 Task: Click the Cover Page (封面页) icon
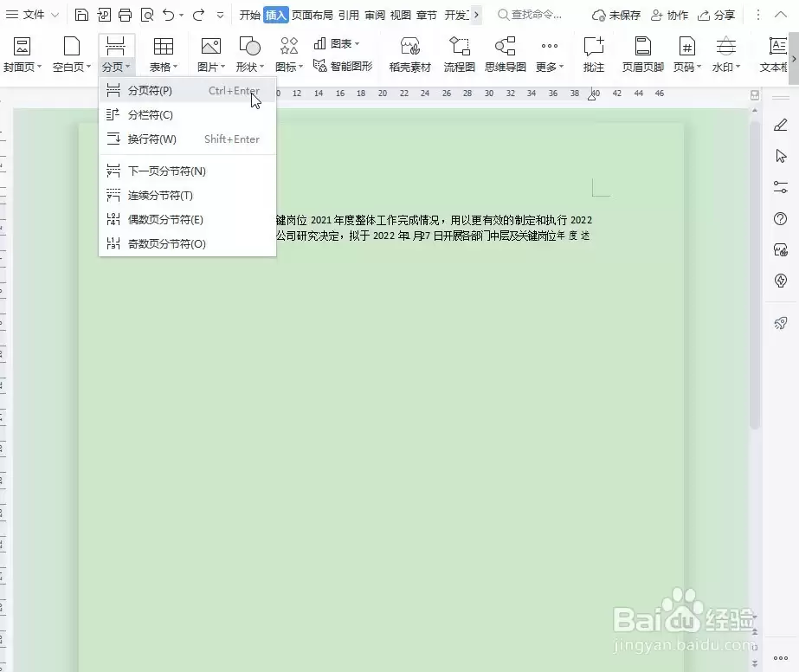point(22,47)
